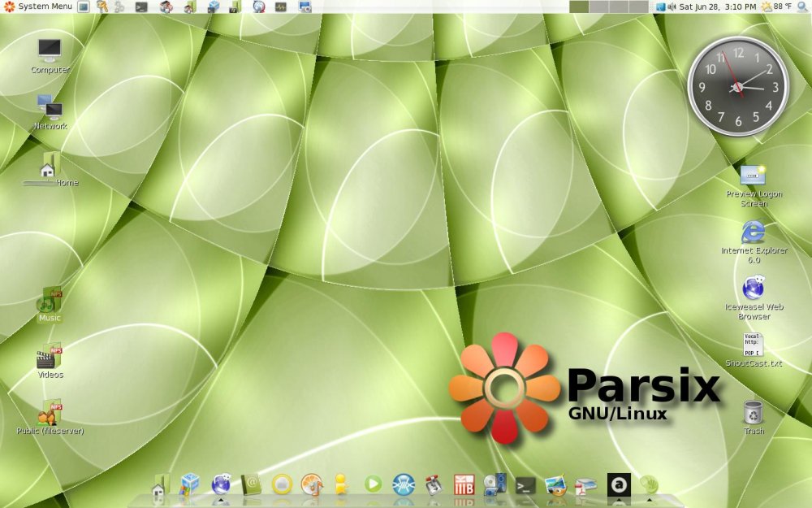Open the yellow instant messenger figure in dock
This screenshot has height=508, width=812.
point(341,484)
